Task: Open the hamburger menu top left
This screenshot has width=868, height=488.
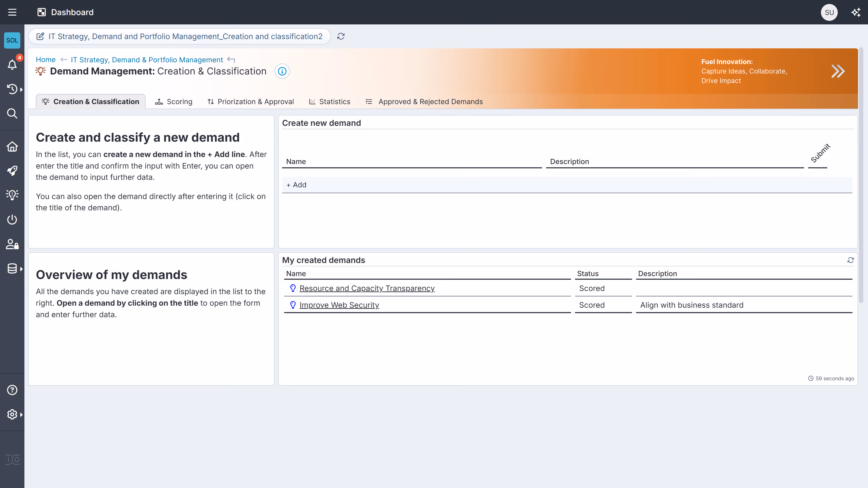Action: click(13, 12)
